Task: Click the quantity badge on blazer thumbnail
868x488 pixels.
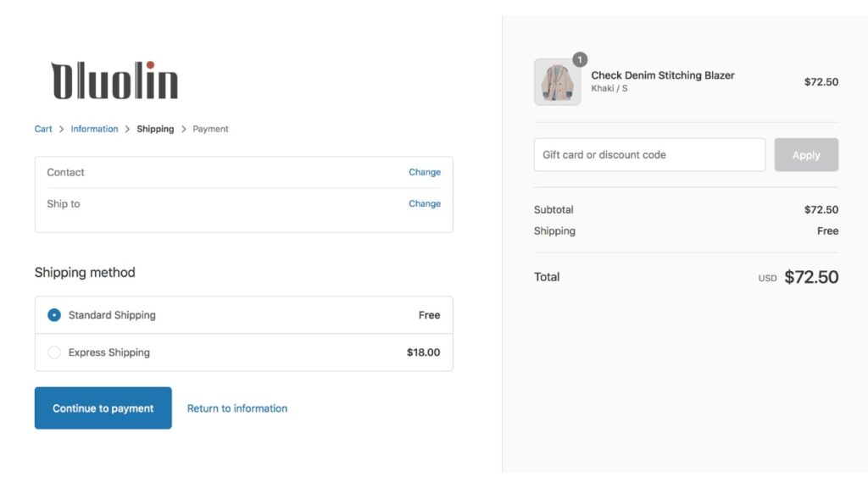Action: (580, 59)
